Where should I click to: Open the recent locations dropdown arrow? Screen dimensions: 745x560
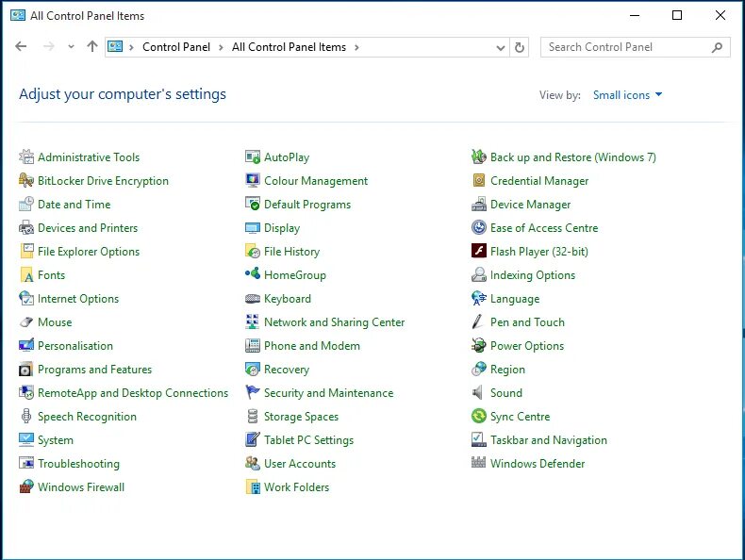point(72,46)
